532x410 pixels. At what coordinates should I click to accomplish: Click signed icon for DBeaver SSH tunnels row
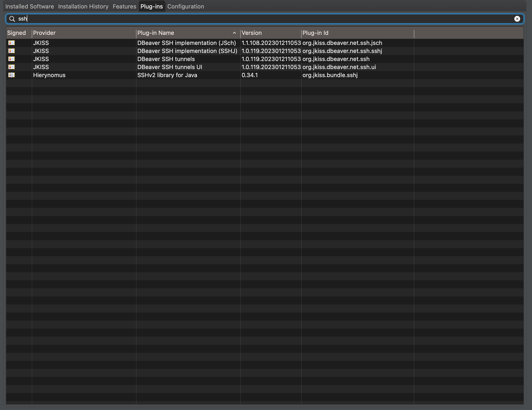tap(11, 59)
